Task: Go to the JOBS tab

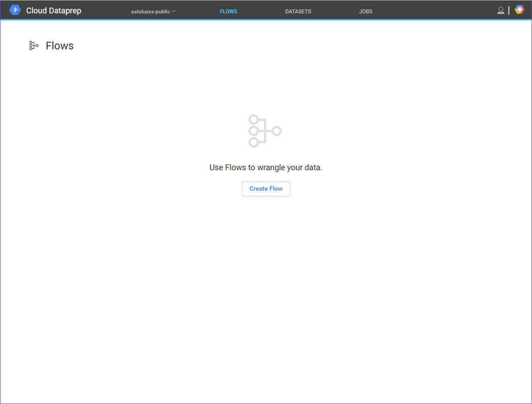Action: (x=366, y=12)
